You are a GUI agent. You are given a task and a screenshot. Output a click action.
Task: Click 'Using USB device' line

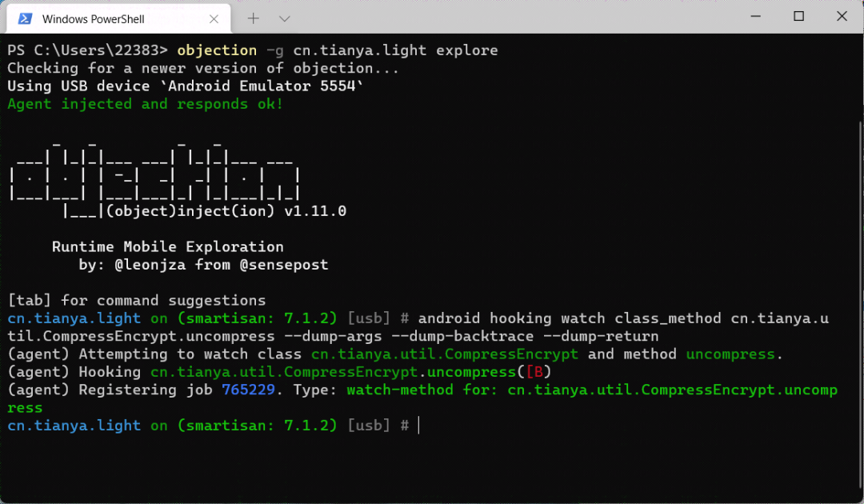point(185,86)
